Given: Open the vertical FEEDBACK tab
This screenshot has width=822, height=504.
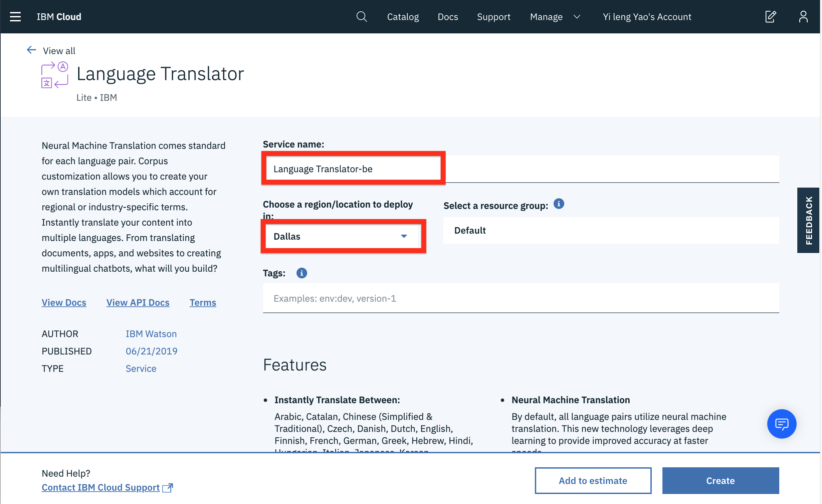Looking at the screenshot, I should [x=808, y=220].
